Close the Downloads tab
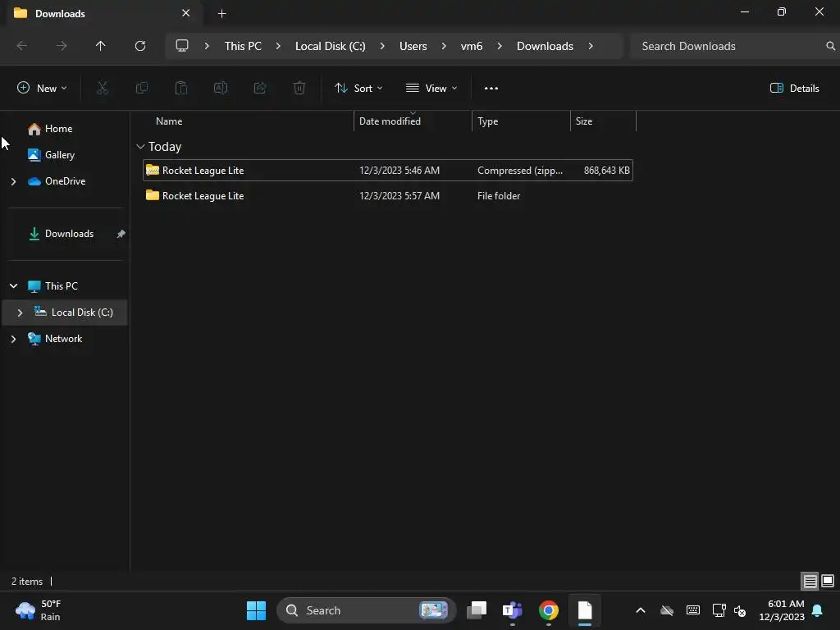The image size is (840, 630). (186, 13)
